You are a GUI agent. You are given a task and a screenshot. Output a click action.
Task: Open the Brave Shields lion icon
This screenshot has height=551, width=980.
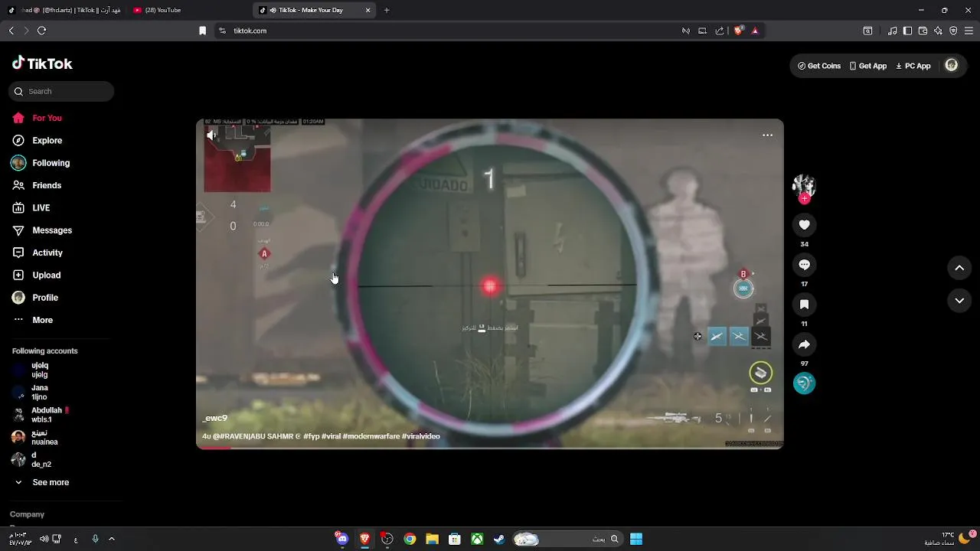pyautogui.click(x=739, y=31)
